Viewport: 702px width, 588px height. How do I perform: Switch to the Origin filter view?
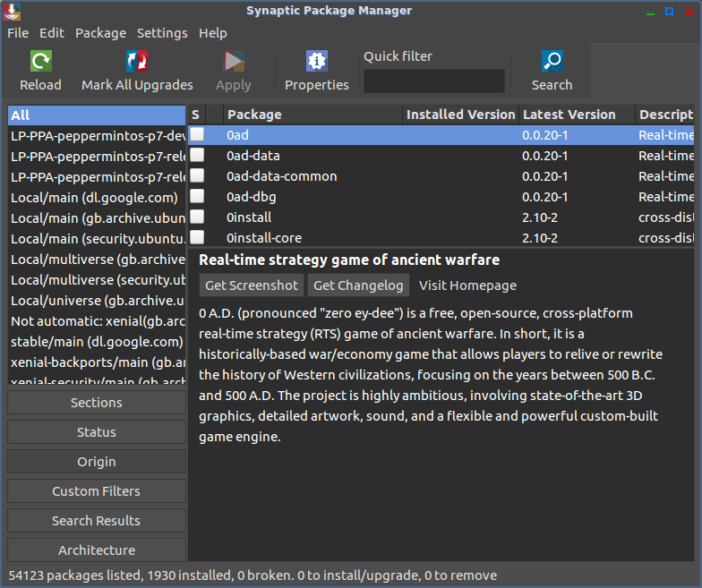click(x=97, y=462)
